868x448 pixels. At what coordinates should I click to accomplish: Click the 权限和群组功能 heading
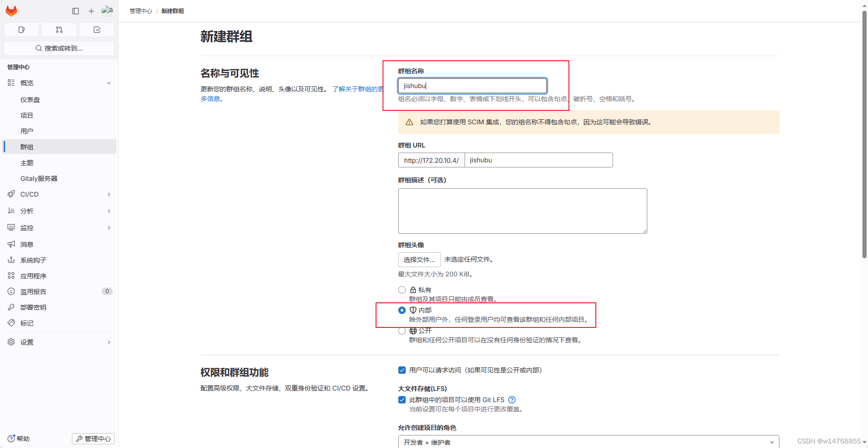235,372
